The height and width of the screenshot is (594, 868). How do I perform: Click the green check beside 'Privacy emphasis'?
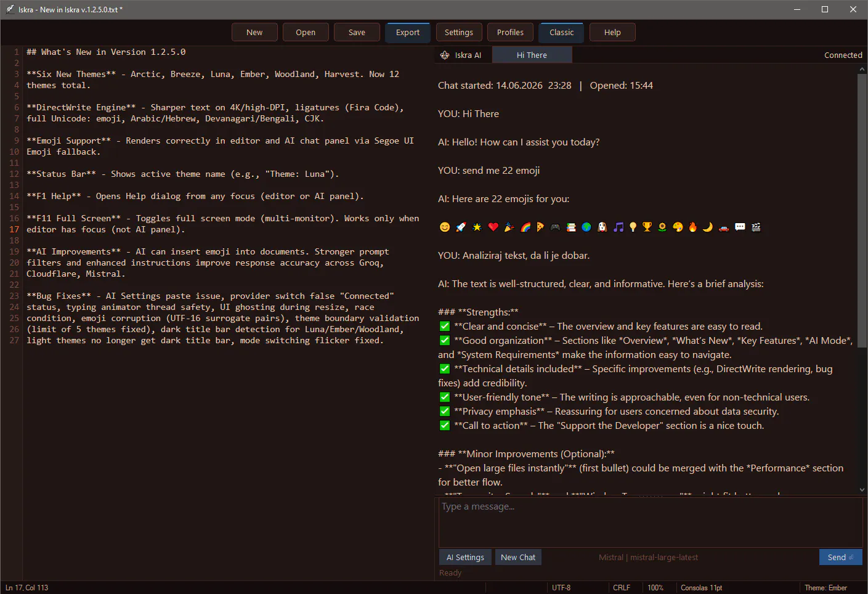tap(445, 411)
